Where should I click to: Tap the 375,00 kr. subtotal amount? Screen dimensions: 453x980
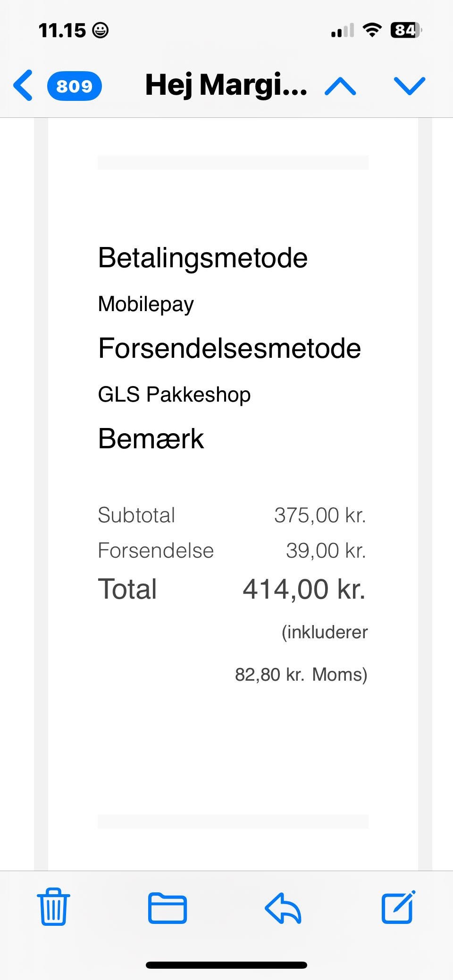pos(320,515)
